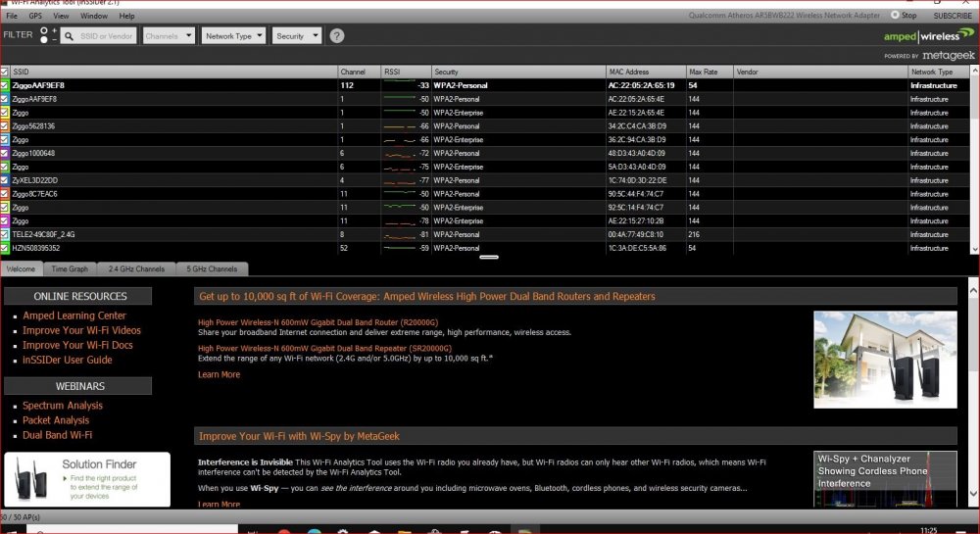The width and height of the screenshot is (980, 534).
Task: Toggle the select-all checkbox in the SSID header
Action: [x=4, y=72]
